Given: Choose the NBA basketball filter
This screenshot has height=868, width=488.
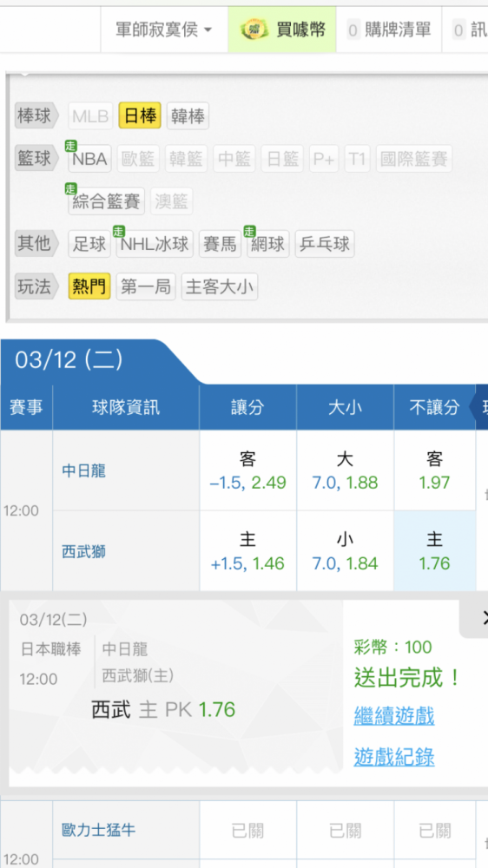Looking at the screenshot, I should tap(89, 159).
